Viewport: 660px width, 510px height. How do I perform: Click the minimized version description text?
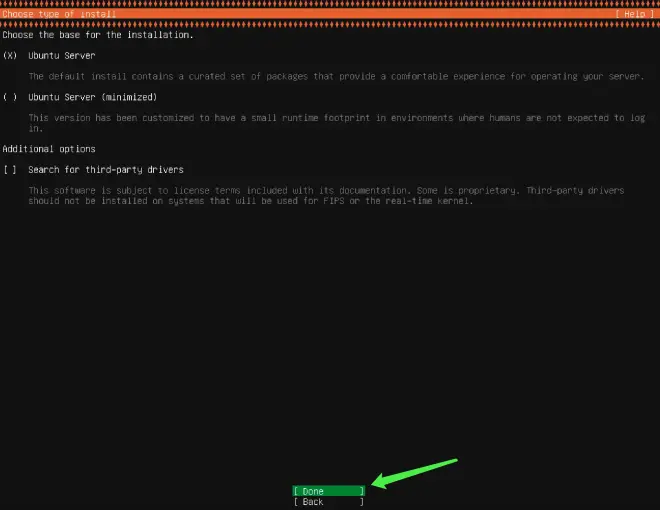click(336, 123)
